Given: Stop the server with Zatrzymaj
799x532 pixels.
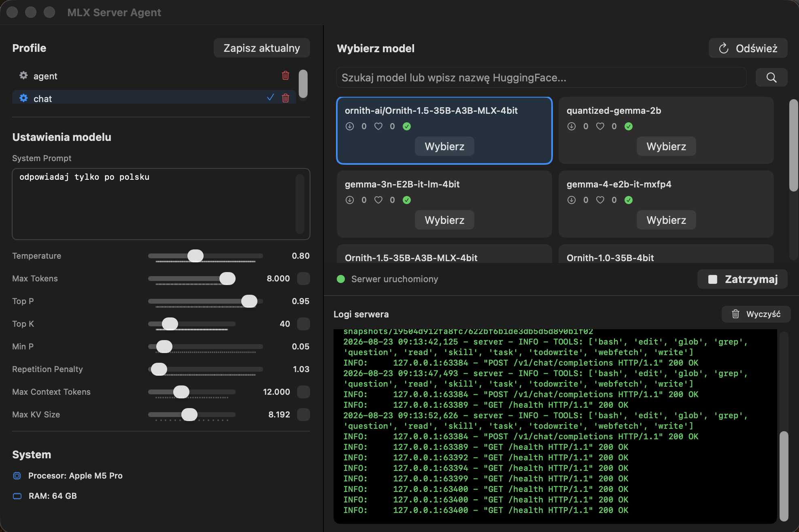Looking at the screenshot, I should [x=742, y=279].
